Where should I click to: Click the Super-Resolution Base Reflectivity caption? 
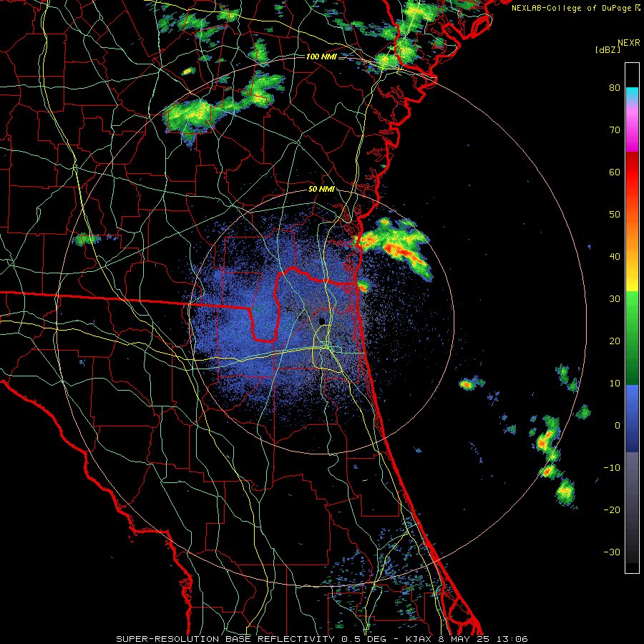tap(321, 639)
